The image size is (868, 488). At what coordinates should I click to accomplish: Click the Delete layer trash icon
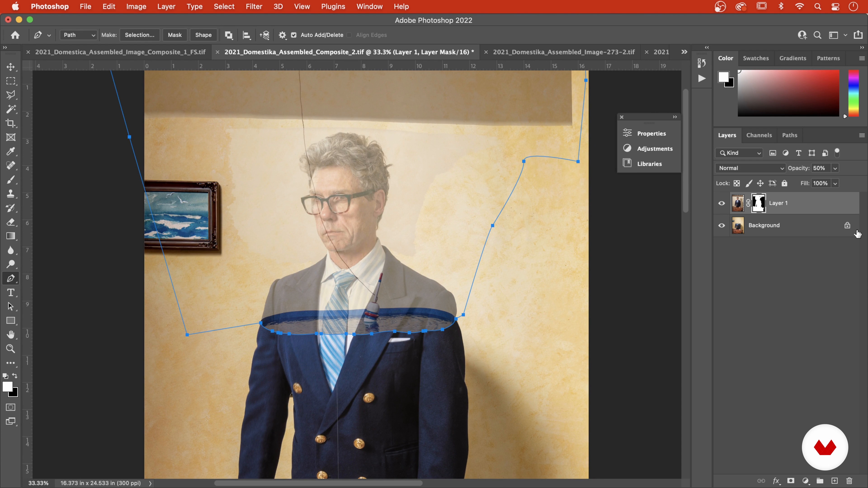point(849,481)
